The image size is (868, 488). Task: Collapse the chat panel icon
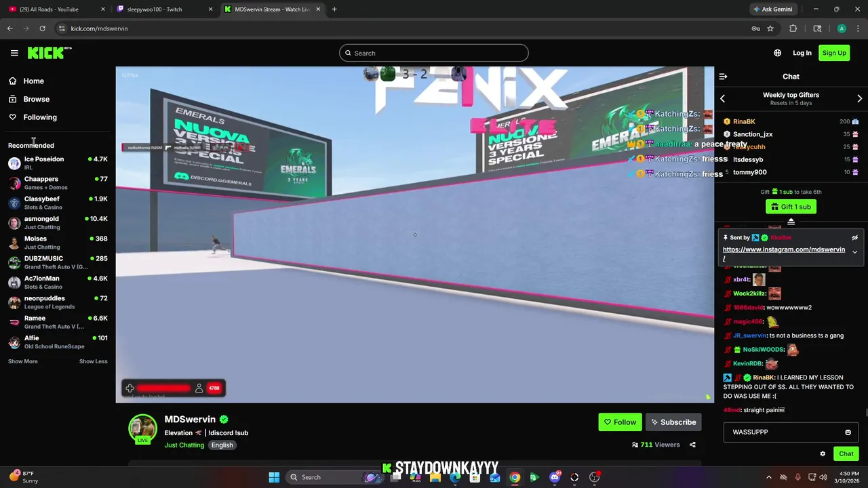coord(723,77)
